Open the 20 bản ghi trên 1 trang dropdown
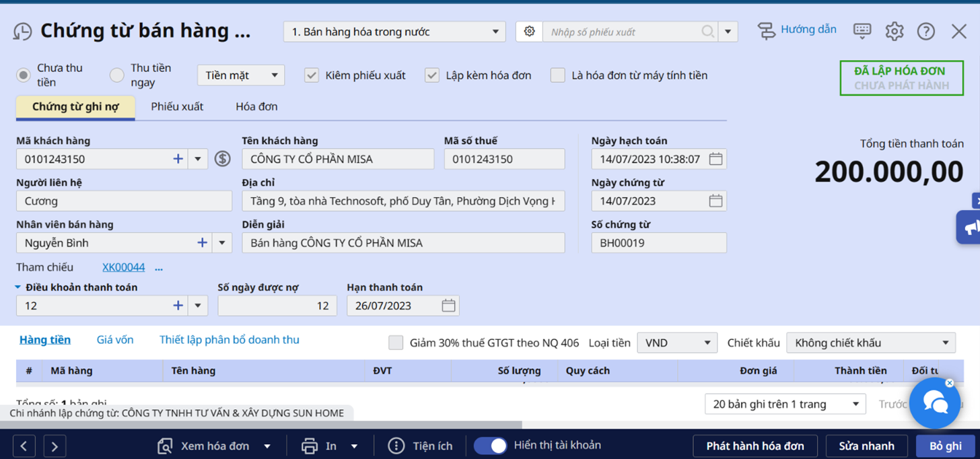Image resolution: width=980 pixels, height=459 pixels. click(x=785, y=404)
